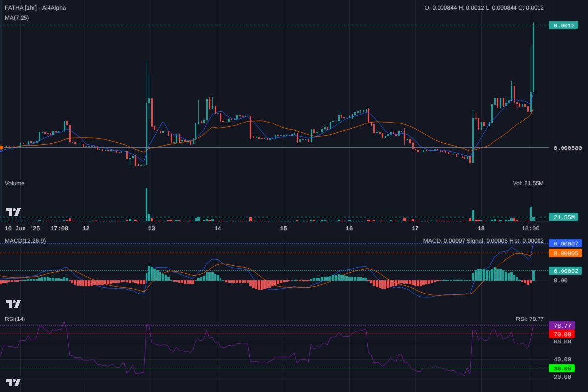Click the 0.00 MACD zero axis label
Screen dimensions: 588x392
coord(560,280)
